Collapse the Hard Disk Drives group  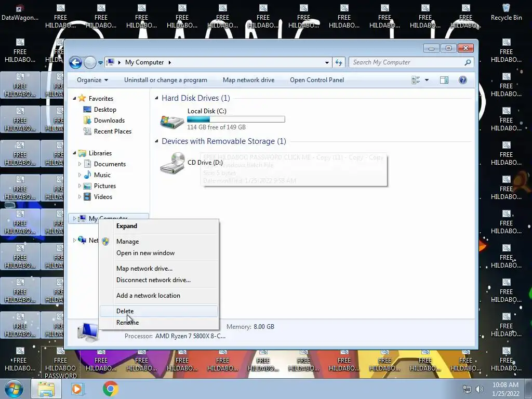coord(156,98)
